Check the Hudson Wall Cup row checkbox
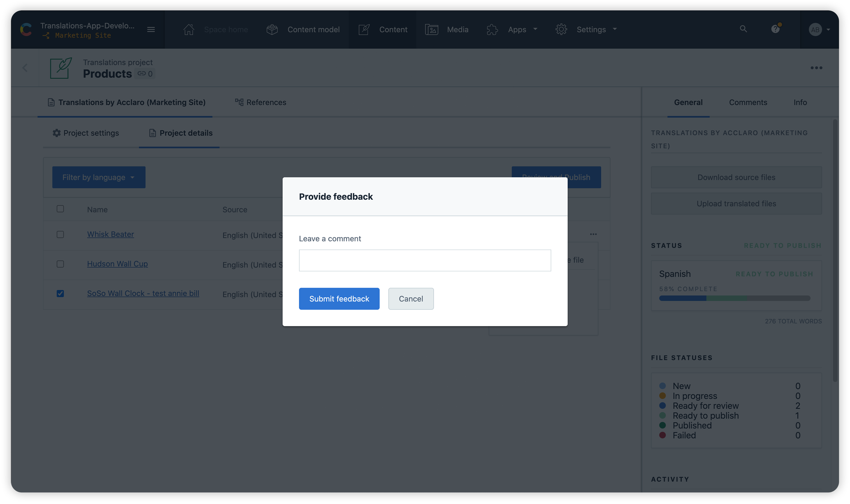The width and height of the screenshot is (850, 504). coord(60,264)
